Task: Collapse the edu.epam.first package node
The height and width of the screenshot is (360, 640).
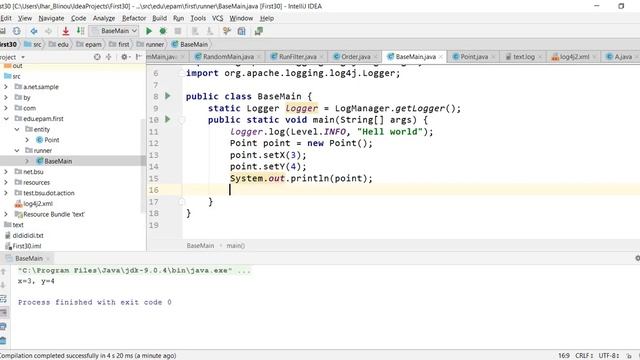Action: [x=6, y=119]
